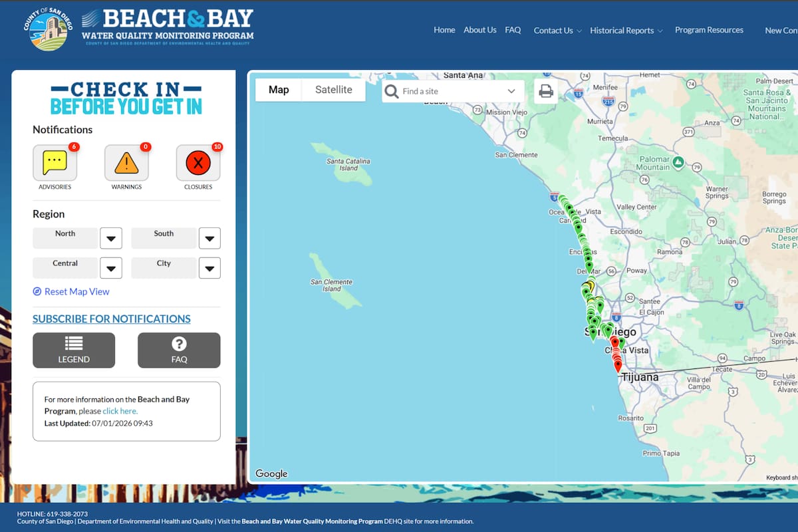
Task: Click the Rosarito map label
Action: click(630, 418)
